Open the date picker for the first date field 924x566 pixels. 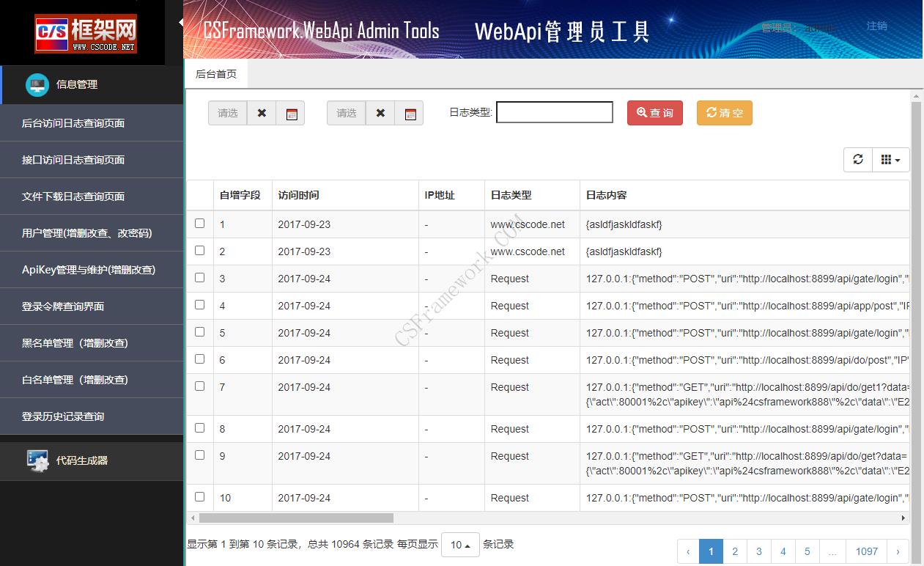(291, 113)
